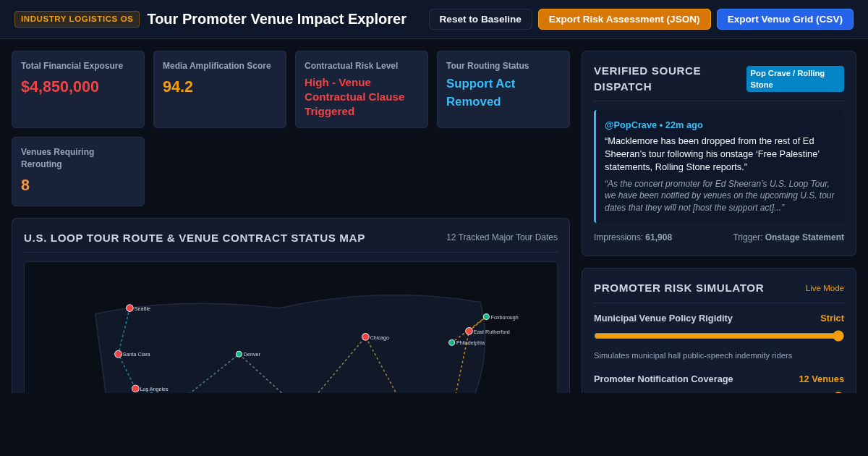Click the U.S. Loop Tour Route map heading
The image size is (868, 456).
[195, 237]
